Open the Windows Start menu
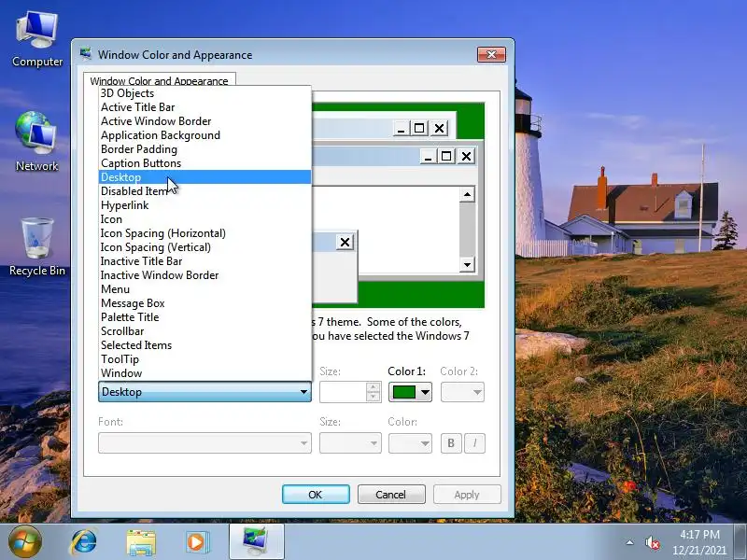 25,542
